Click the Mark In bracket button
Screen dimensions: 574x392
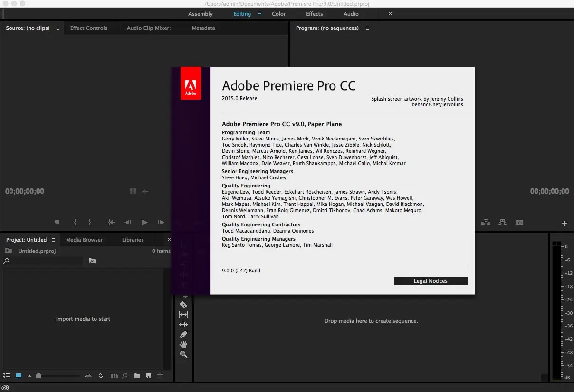pyautogui.click(x=75, y=222)
